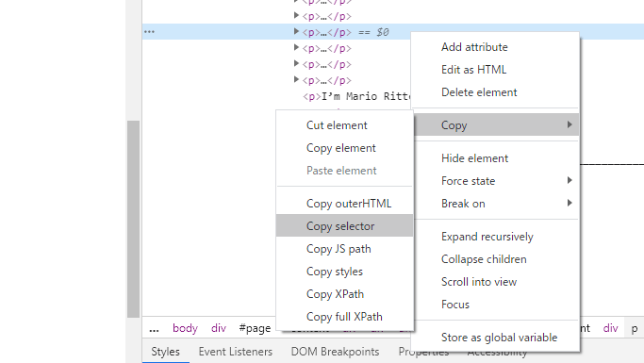The width and height of the screenshot is (644, 363).
Task: Open the Break on submenu arrow
Action: pyautogui.click(x=570, y=203)
